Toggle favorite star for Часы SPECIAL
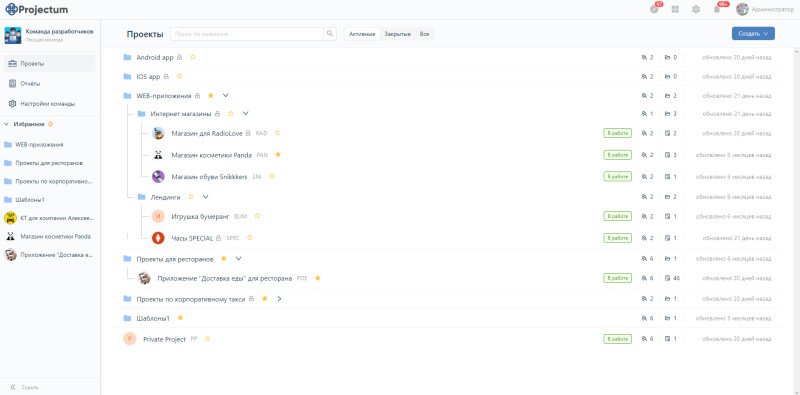This screenshot has width=800, height=395. coord(249,237)
